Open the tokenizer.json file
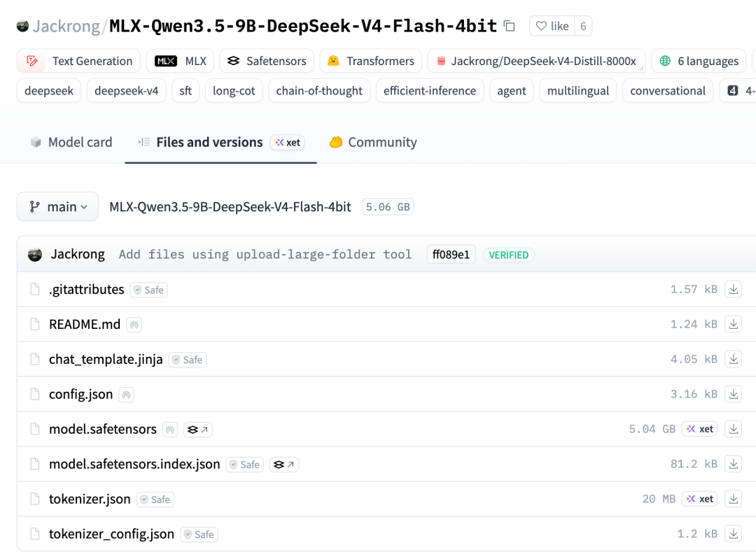The image size is (756, 559). point(90,499)
